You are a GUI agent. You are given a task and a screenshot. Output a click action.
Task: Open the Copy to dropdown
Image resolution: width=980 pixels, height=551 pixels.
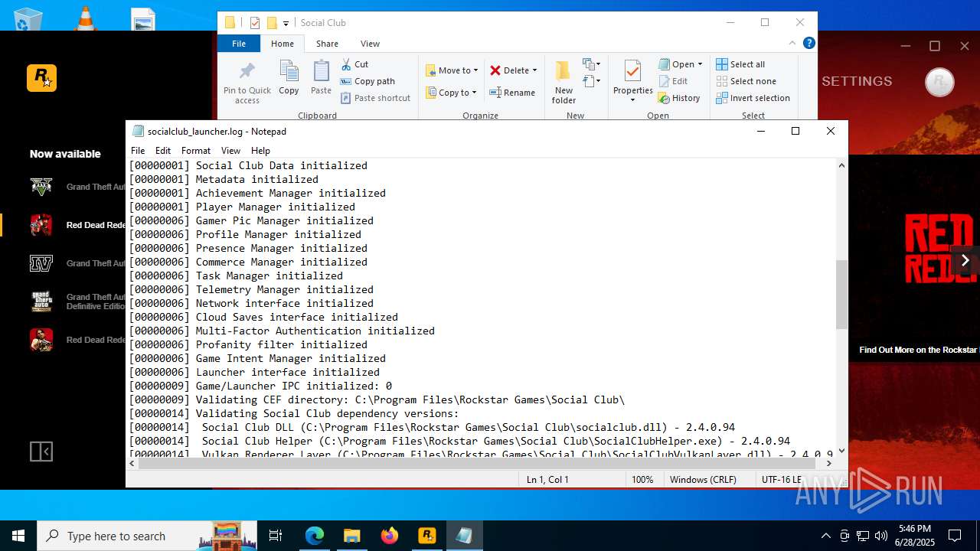click(451, 93)
